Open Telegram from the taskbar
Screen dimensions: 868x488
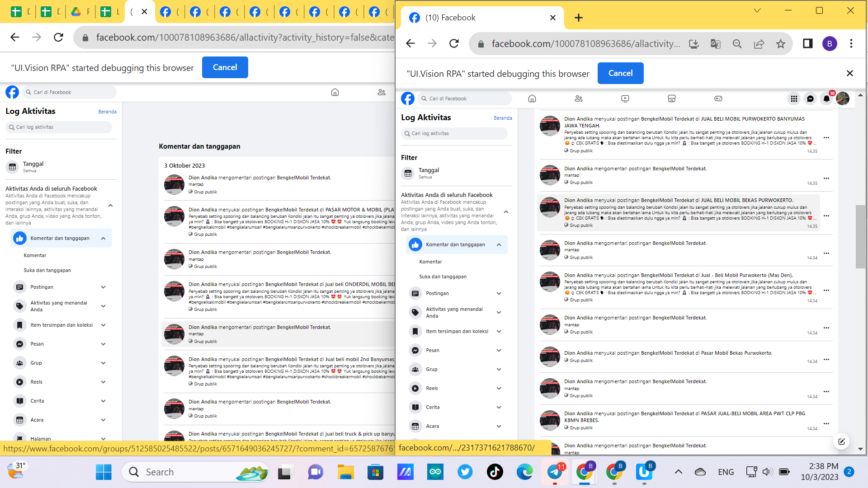pyautogui.click(x=555, y=472)
